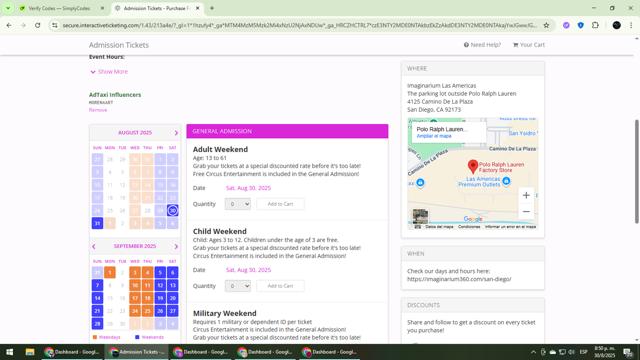The height and width of the screenshot is (360, 640).
Task: Open the taskbar clock and date
Action: 604,352
